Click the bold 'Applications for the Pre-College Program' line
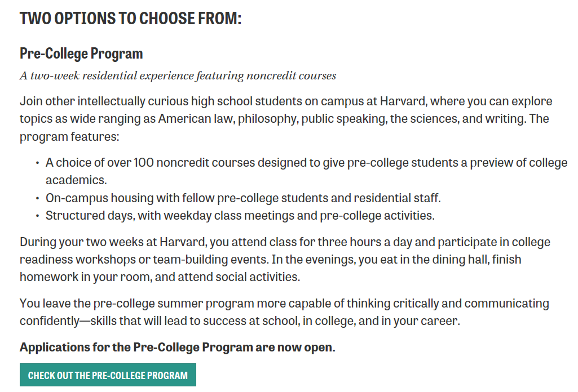 [177, 347]
